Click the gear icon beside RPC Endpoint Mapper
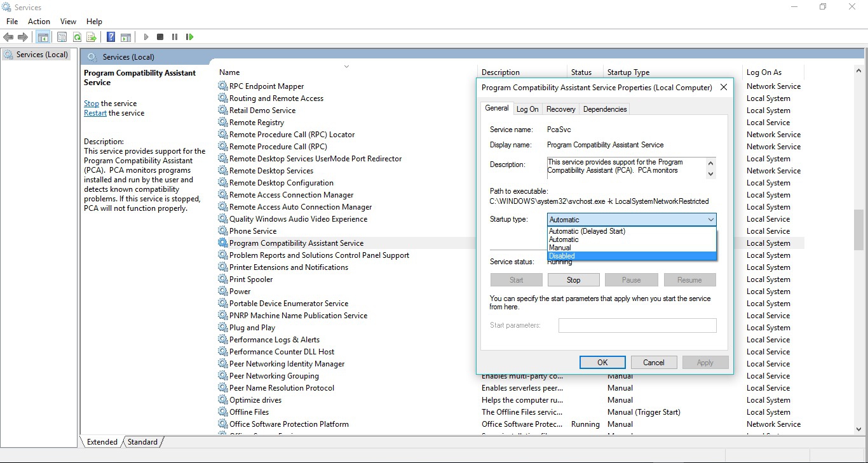This screenshot has height=463, width=868. [x=222, y=86]
